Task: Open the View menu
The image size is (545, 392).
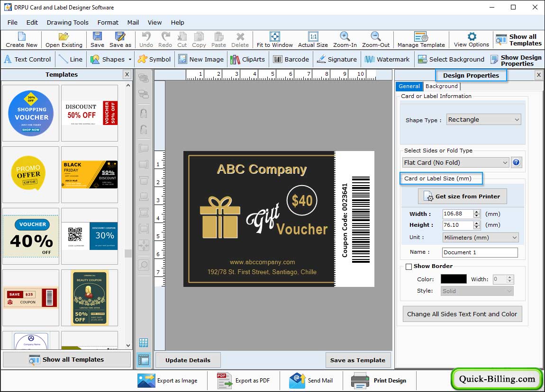Action: (x=154, y=22)
